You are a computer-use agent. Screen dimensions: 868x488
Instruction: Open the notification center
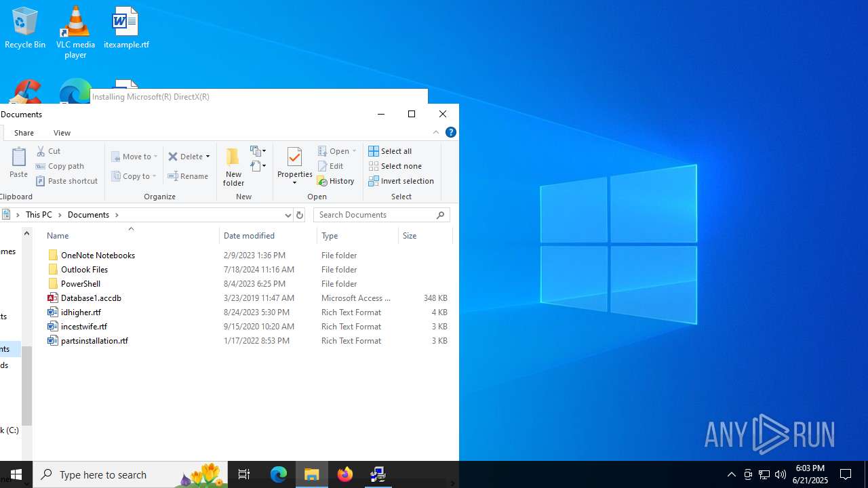[x=846, y=474]
